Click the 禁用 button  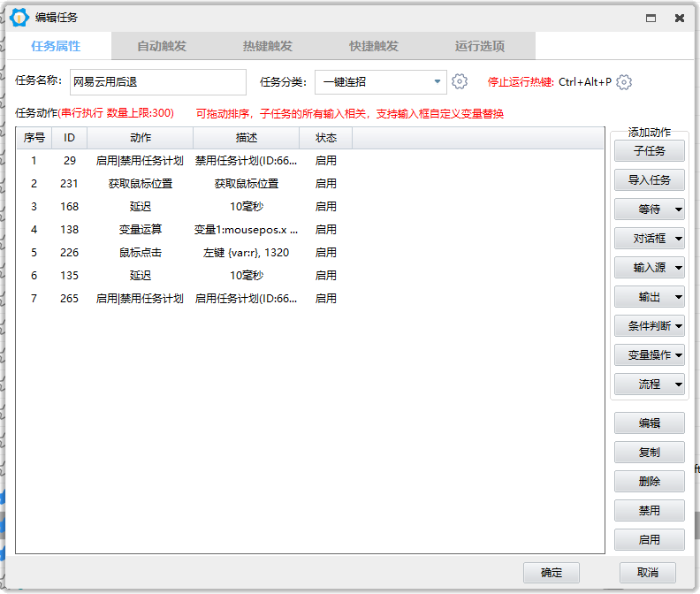click(x=650, y=511)
